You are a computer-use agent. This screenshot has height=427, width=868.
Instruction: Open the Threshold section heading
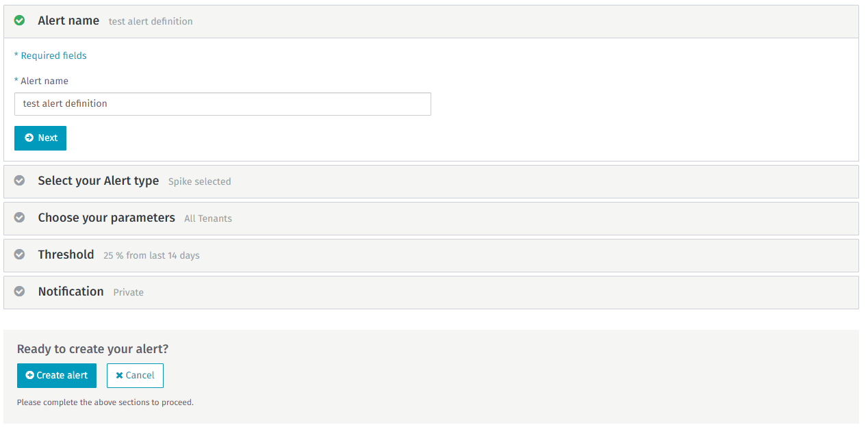click(66, 255)
